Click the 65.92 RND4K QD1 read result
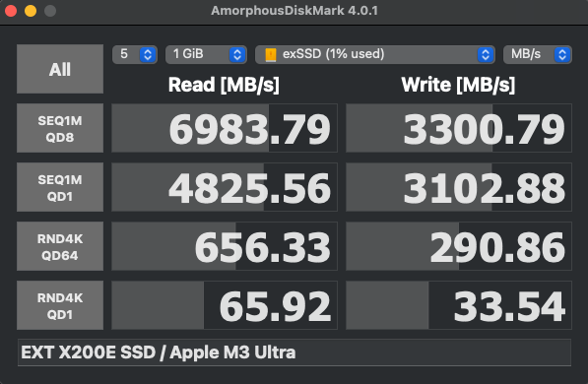This screenshot has height=384, width=588. coord(225,305)
